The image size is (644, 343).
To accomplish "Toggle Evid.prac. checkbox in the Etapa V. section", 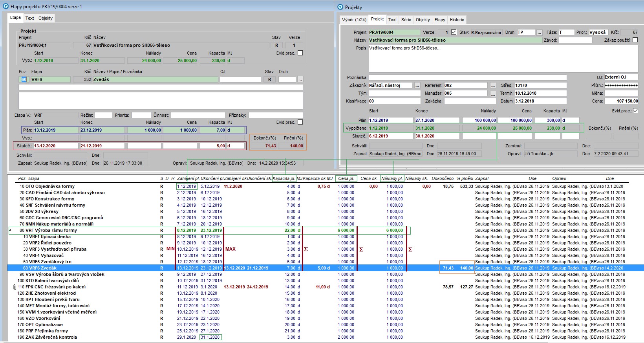I will click(300, 122).
